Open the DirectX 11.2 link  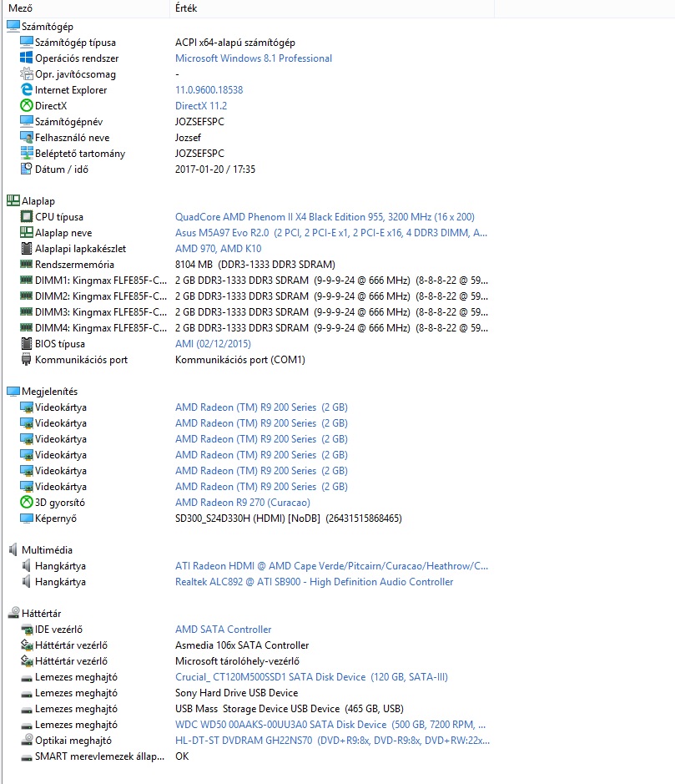pyautogui.click(x=201, y=106)
